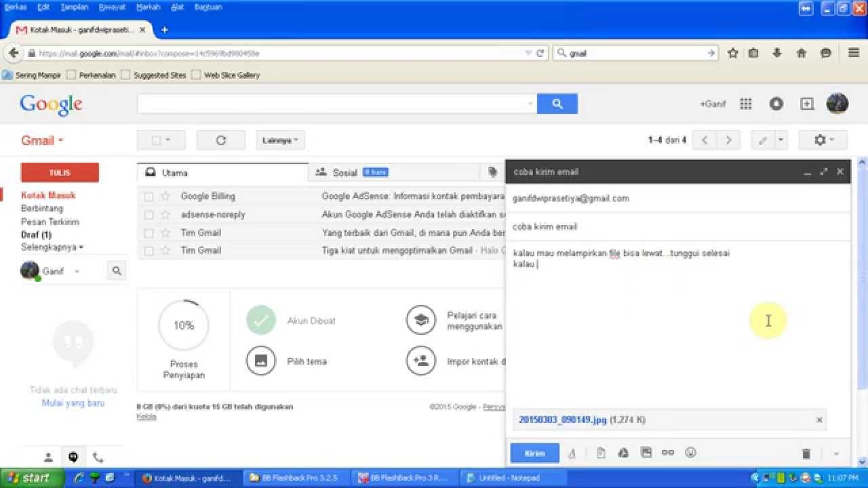Click Firefox home icon
868x488 pixels.
coord(801,53)
